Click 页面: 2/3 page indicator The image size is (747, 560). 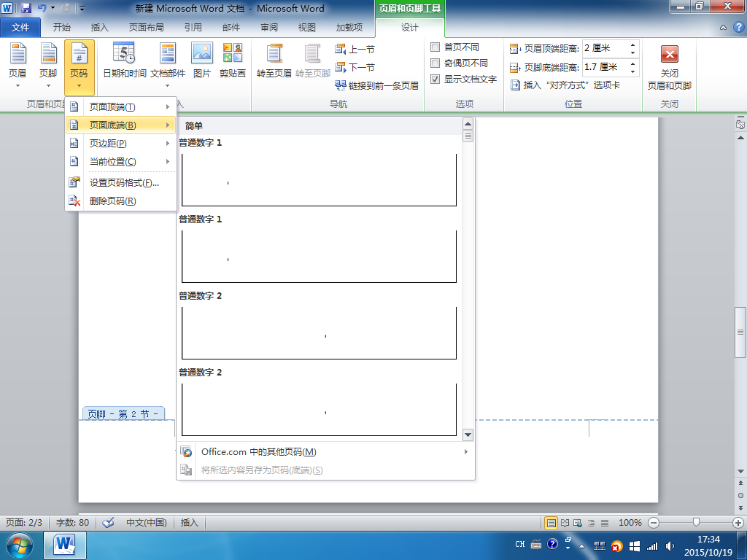coord(24,522)
